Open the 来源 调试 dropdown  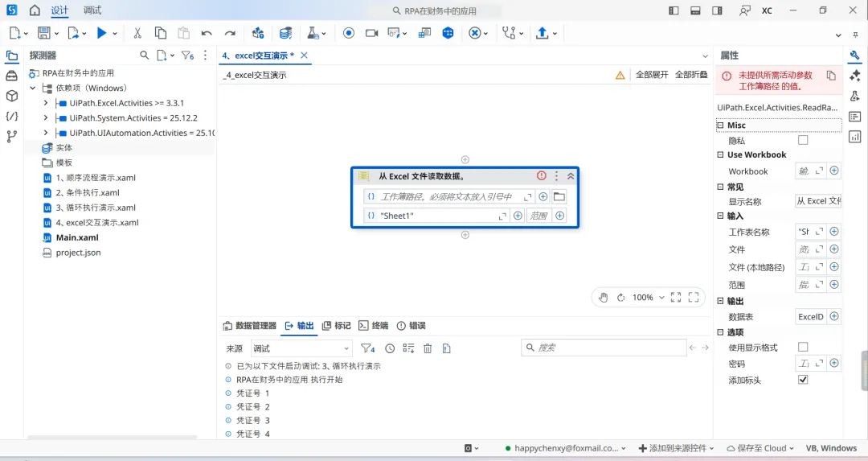(x=301, y=348)
